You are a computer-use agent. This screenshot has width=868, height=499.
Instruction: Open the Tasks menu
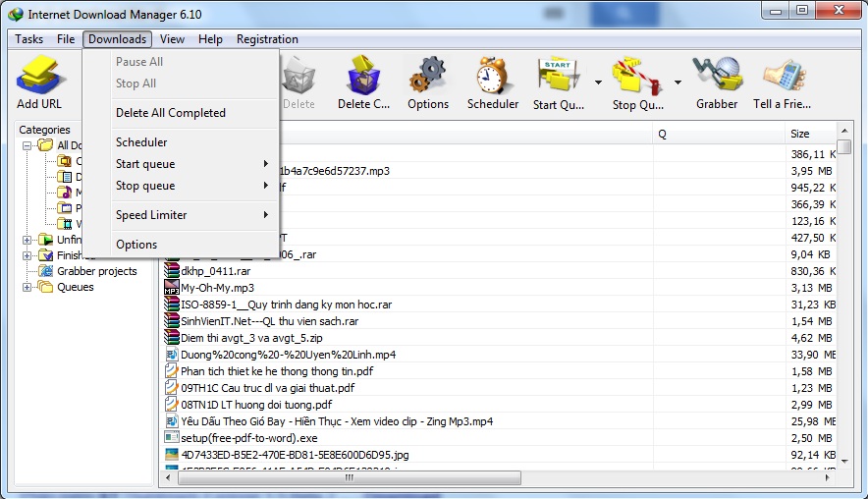[28, 39]
